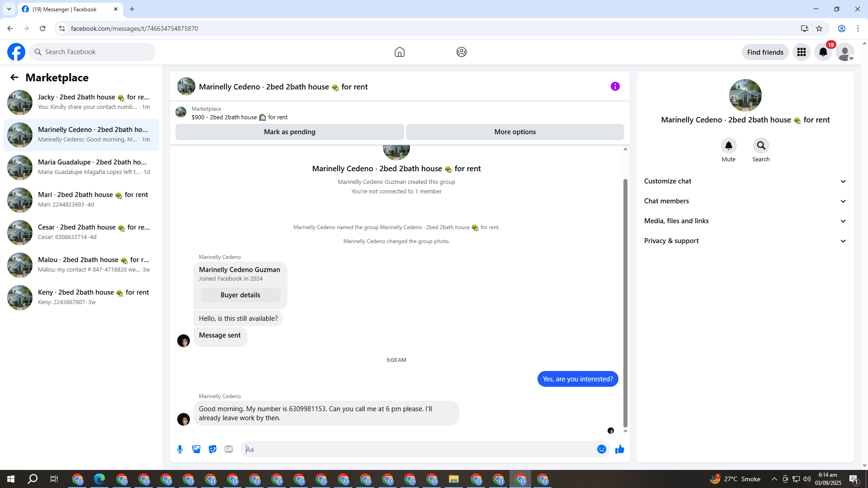The image size is (868, 488).
Task: Open a new browser tab
Action: (x=132, y=9)
